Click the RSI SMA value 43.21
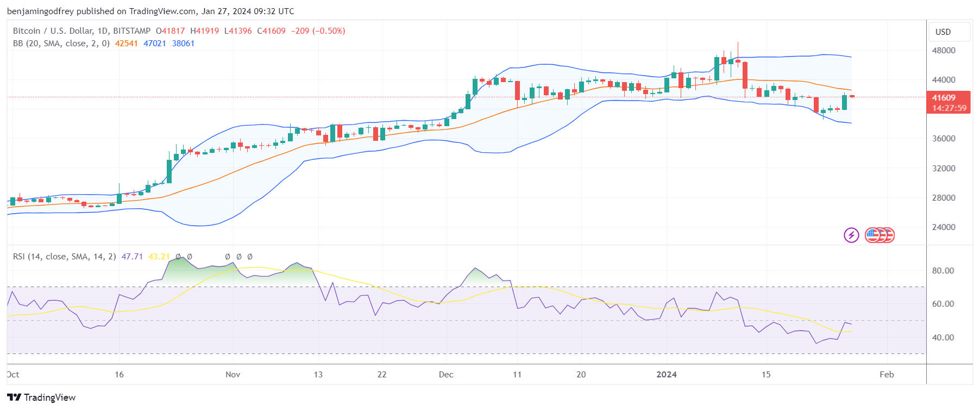 [159, 257]
